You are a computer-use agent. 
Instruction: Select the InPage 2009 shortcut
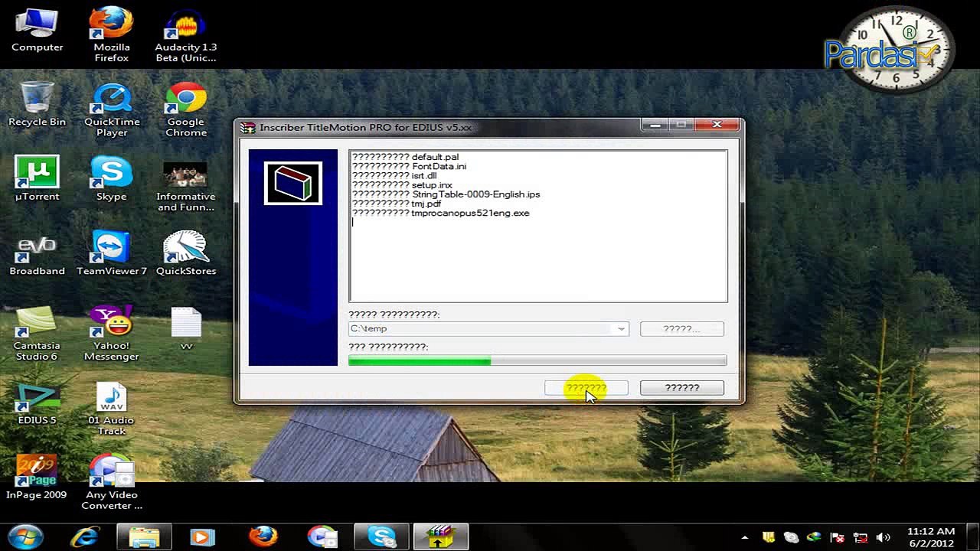[x=37, y=478]
